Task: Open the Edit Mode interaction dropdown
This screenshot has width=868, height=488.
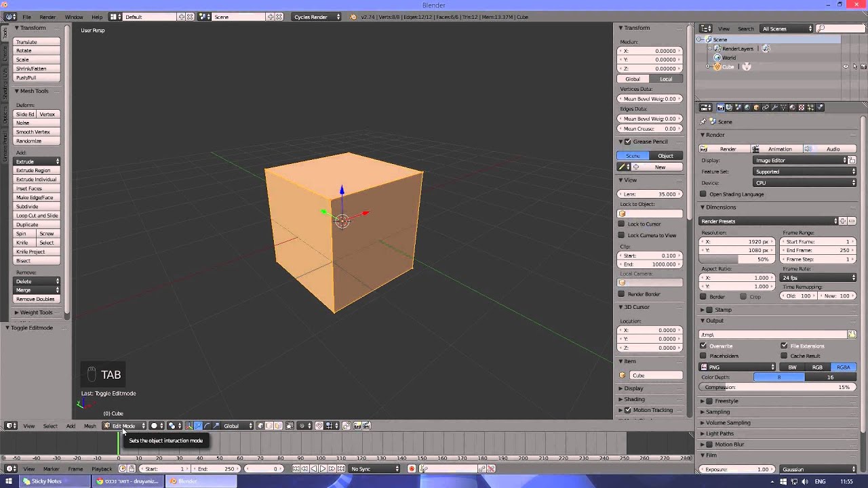Action: [x=124, y=426]
